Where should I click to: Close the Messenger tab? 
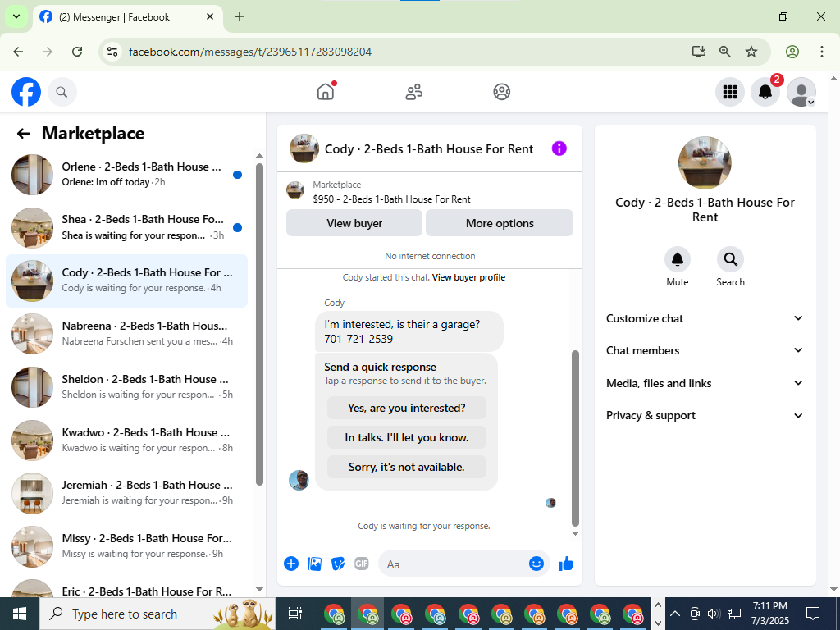(210, 16)
